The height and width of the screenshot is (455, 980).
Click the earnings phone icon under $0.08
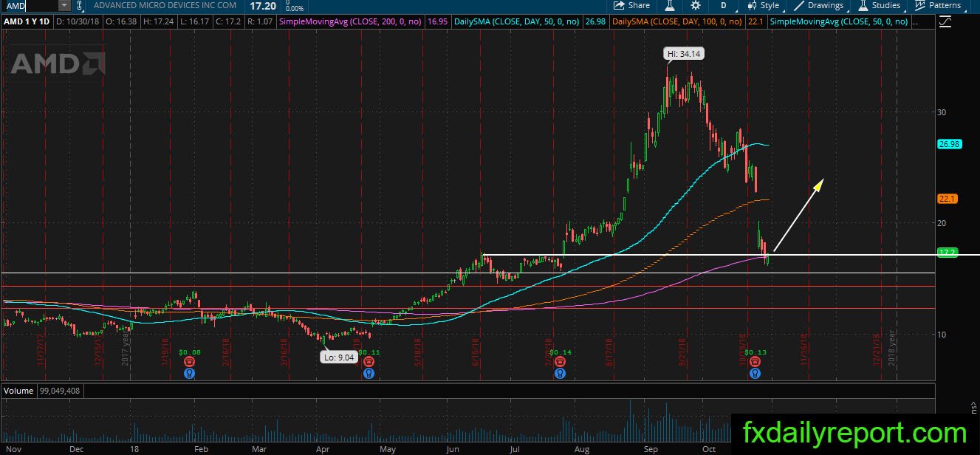[x=189, y=362]
